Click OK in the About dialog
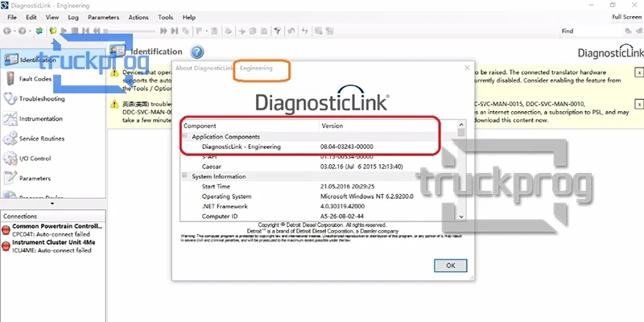This screenshot has height=322, width=644. point(451,266)
